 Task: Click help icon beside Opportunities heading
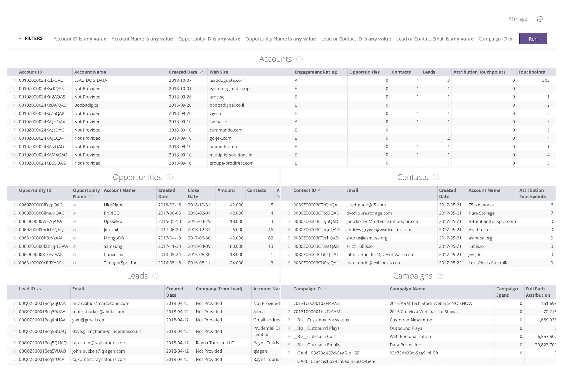click(x=169, y=177)
